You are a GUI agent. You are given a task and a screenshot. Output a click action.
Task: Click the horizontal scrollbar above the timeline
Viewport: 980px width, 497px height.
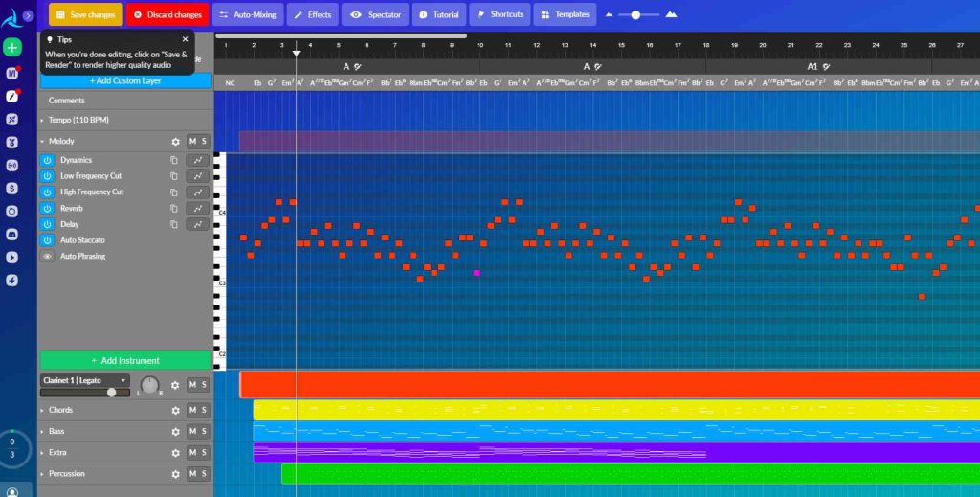pos(342,36)
